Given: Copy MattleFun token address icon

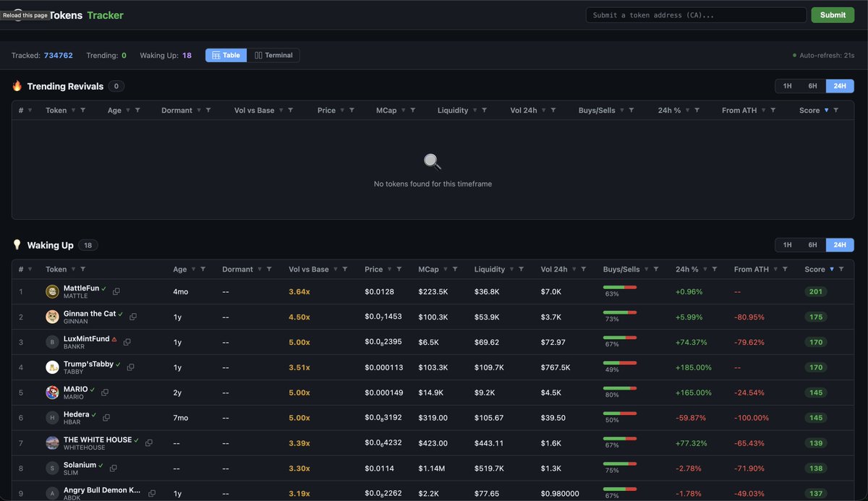Looking at the screenshot, I should pos(116,291).
